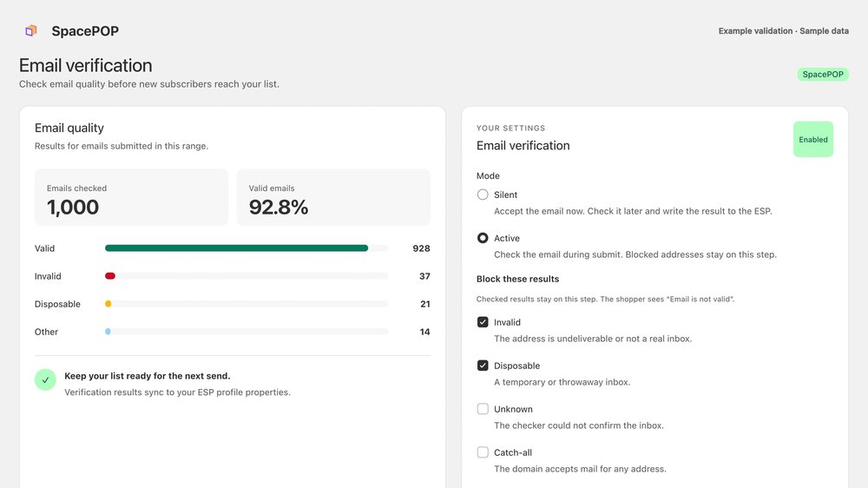
Task: Click the blue Other bar dot
Action: point(108,331)
